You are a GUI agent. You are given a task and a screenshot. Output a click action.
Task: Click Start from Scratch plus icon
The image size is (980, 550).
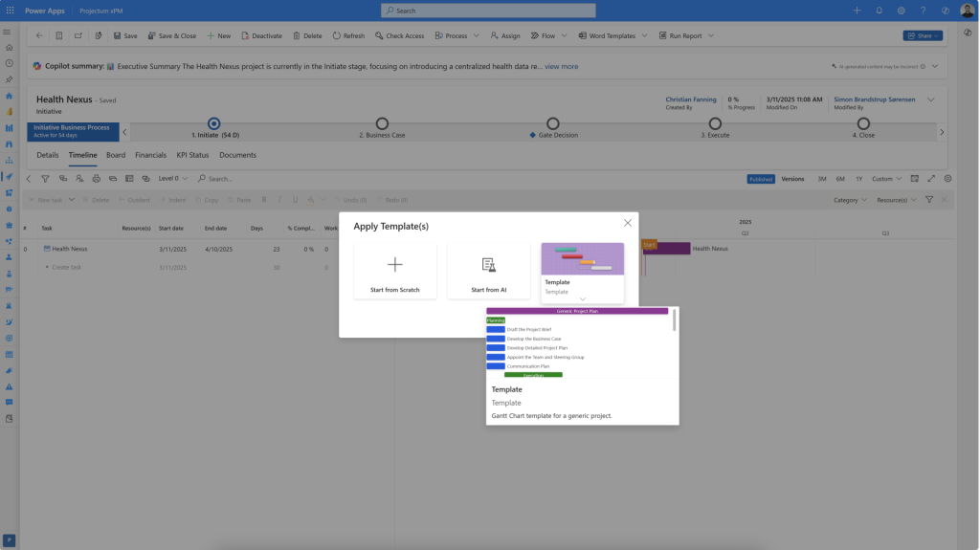point(395,264)
